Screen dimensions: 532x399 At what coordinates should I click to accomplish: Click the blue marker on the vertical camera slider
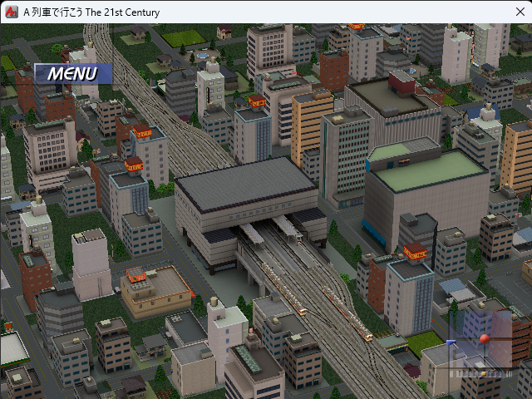tap(451, 342)
